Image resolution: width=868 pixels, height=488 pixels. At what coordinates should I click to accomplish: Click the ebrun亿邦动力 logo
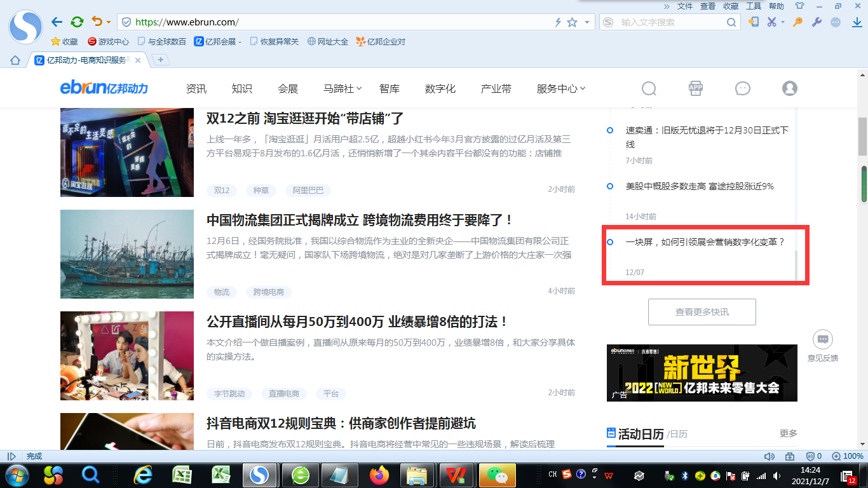[104, 88]
